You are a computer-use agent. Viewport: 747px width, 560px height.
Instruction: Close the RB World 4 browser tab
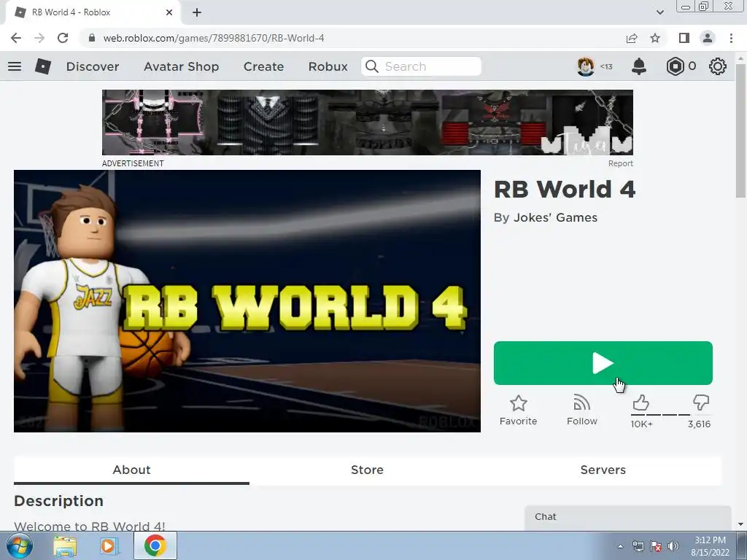tap(169, 12)
